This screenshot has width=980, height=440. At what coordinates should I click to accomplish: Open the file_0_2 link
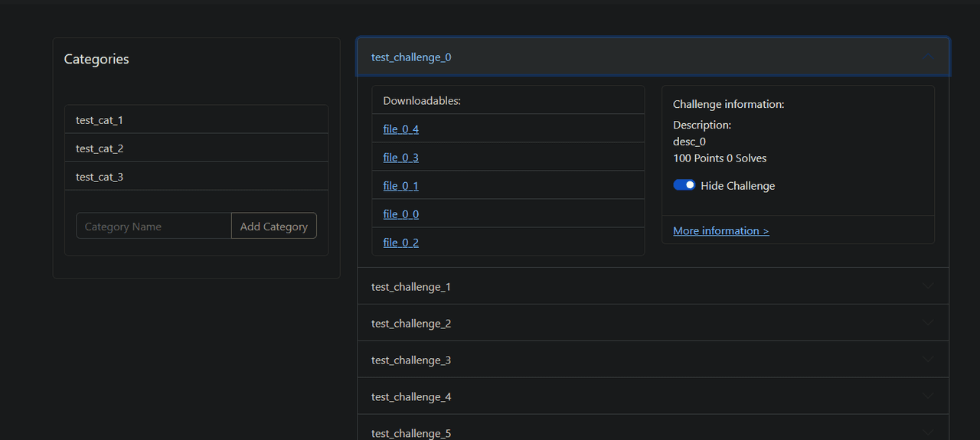400,243
